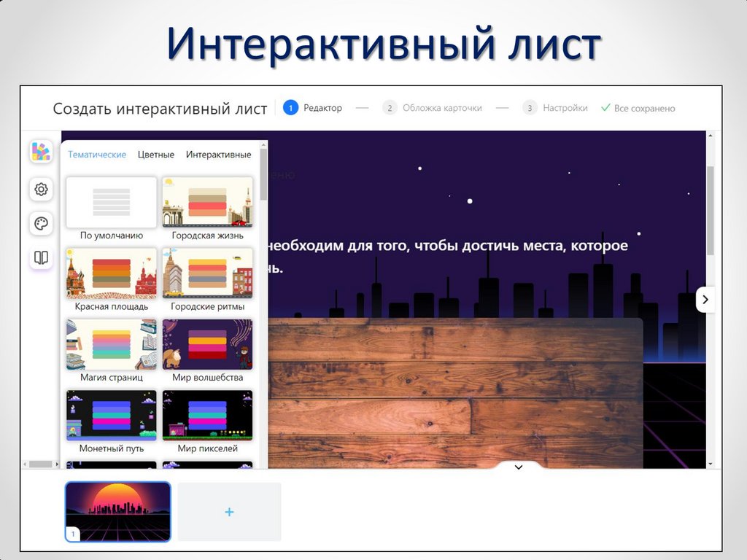
Task: Open the gear settings icon in sidebar
Action: click(41, 189)
